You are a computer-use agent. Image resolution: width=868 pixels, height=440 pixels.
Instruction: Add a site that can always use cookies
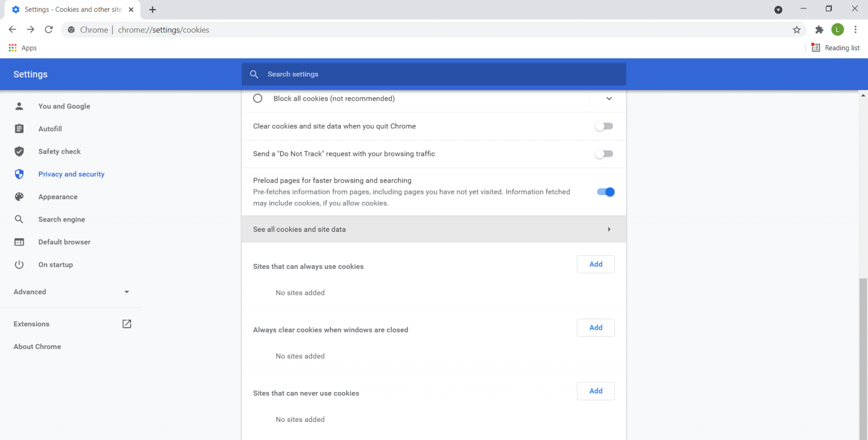pos(595,264)
